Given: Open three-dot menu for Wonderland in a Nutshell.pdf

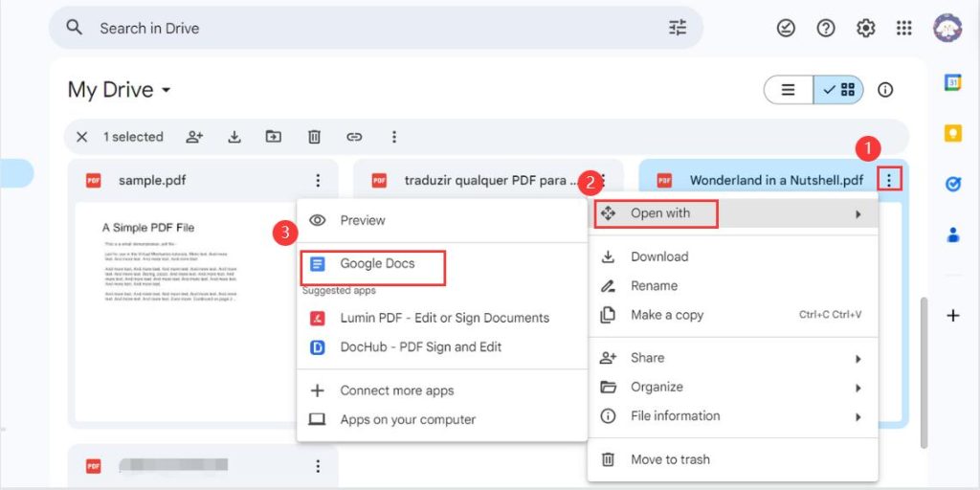Looking at the screenshot, I should coord(889,181).
